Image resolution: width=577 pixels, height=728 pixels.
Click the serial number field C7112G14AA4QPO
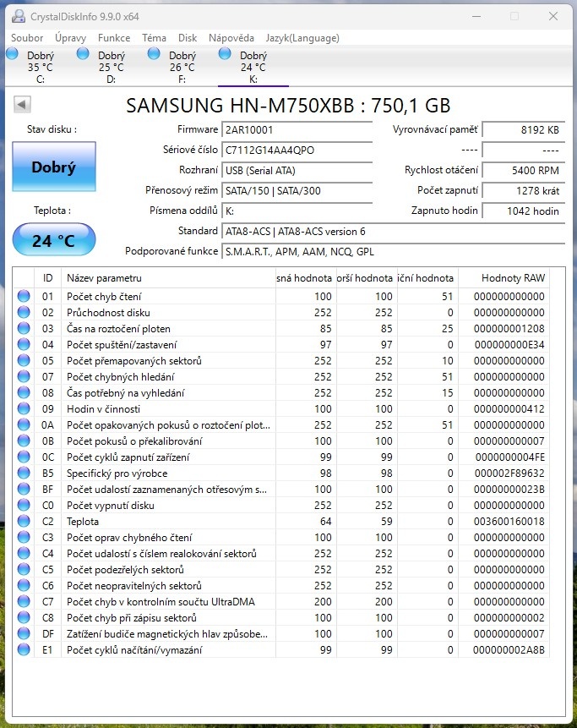pyautogui.click(x=297, y=150)
